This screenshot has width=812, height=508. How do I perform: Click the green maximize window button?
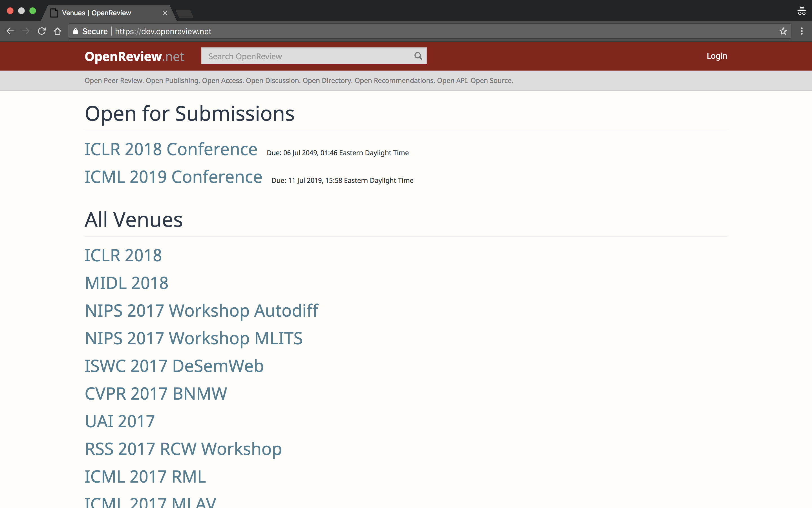32,11
